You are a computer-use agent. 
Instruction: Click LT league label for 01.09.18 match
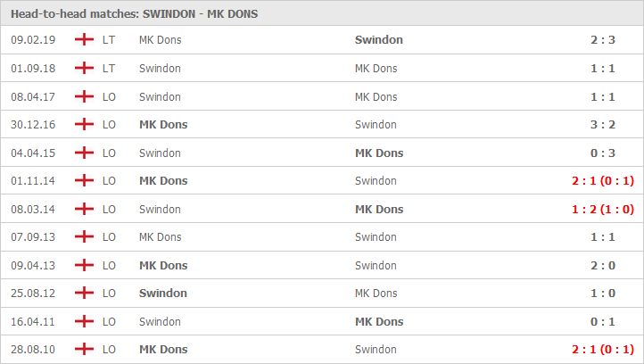[x=109, y=68]
